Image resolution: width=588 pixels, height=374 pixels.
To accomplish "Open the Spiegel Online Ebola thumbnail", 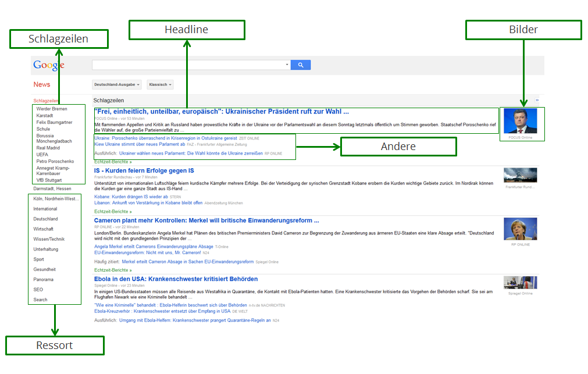I will [520, 283].
